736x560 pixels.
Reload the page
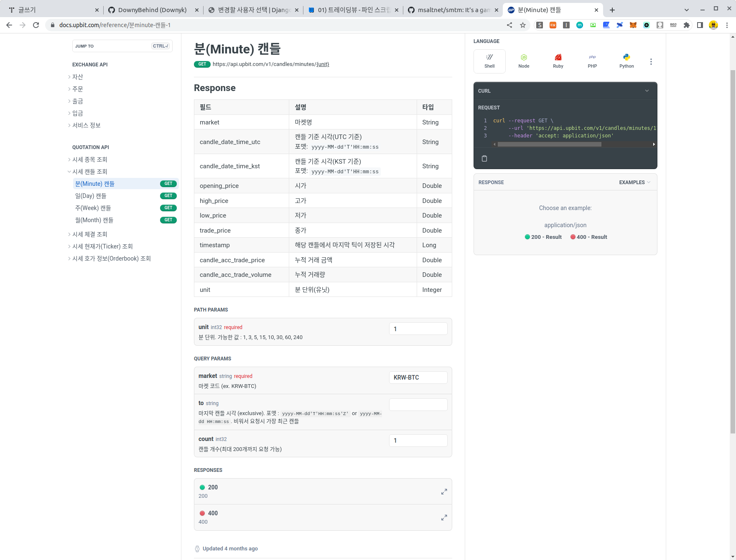click(x=36, y=25)
